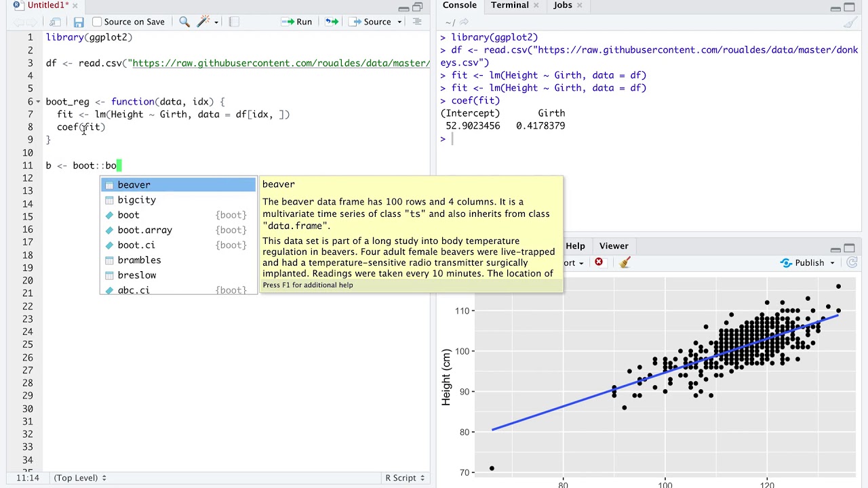Image resolution: width=868 pixels, height=488 pixels.
Task: Clear all plots with the broom icon
Action: pos(625,262)
